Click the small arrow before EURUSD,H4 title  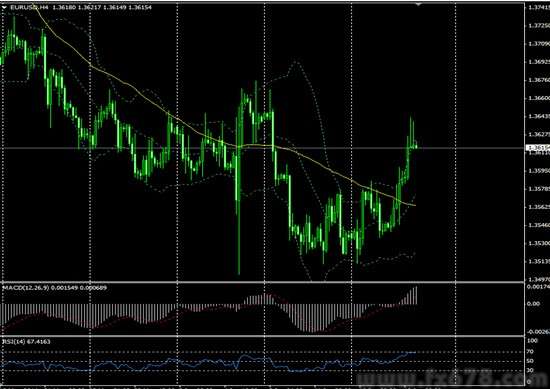[4, 7]
